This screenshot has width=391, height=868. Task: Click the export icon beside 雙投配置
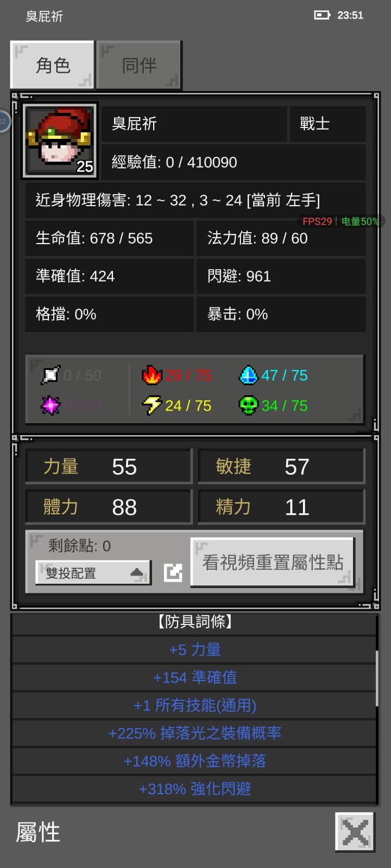click(x=173, y=572)
